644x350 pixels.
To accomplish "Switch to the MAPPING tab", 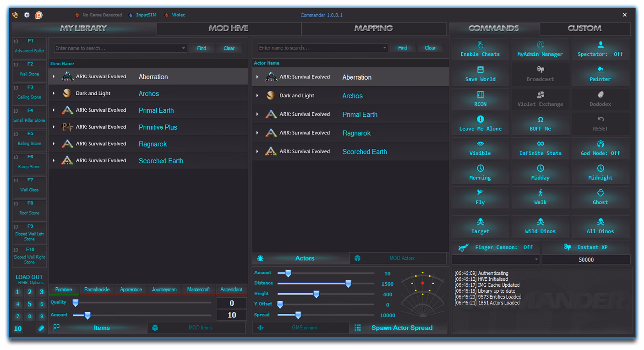I will [374, 28].
